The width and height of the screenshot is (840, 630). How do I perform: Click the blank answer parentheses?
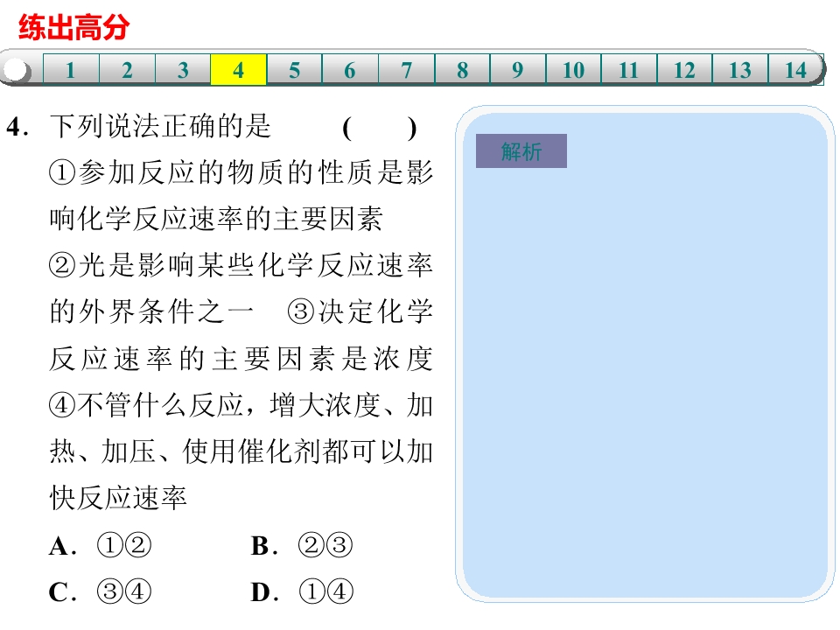tap(379, 128)
